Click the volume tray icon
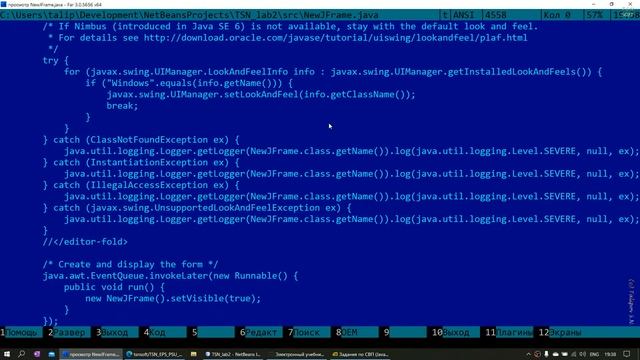Screen dimensions: 640x360 click(582, 354)
